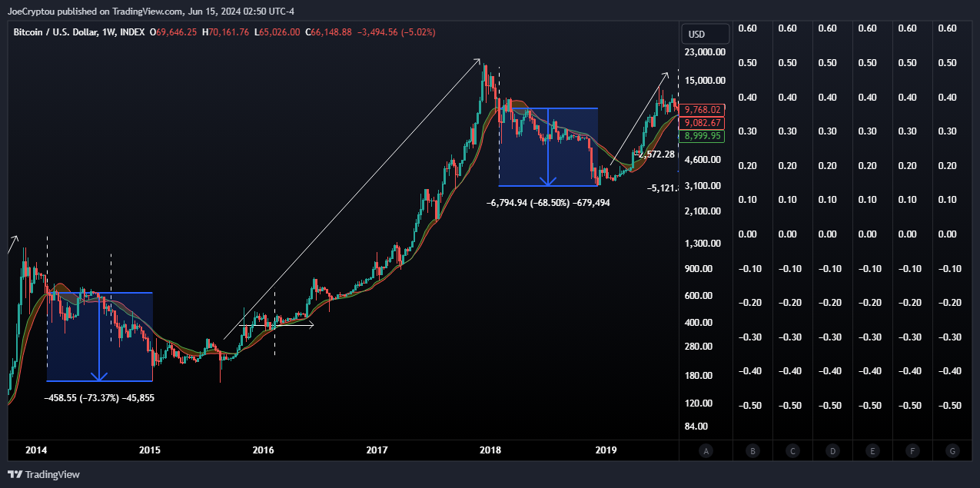Click the open value O69,646.25
Image resolution: width=980 pixels, height=488 pixels.
[x=173, y=32]
